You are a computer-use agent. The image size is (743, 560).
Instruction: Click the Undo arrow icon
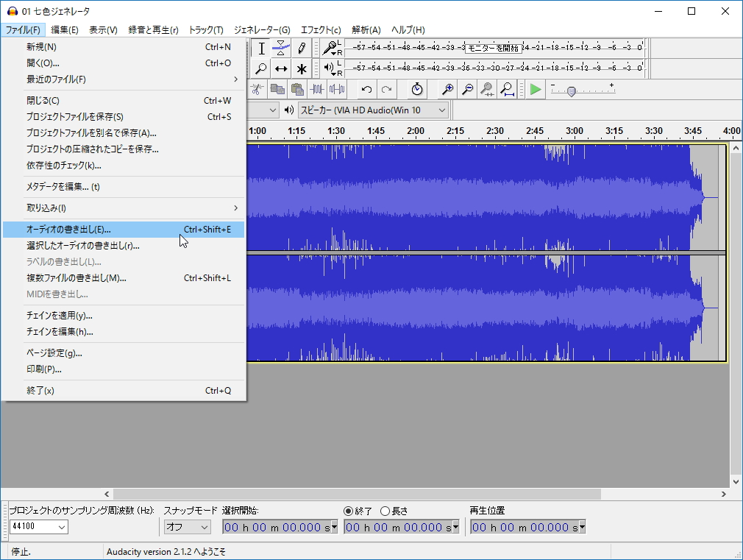tap(367, 89)
